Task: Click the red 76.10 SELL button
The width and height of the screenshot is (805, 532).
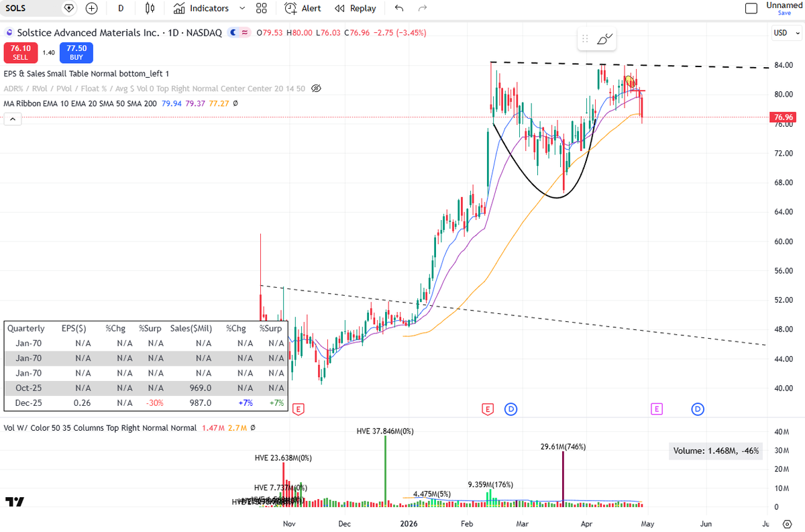Action: (20, 52)
